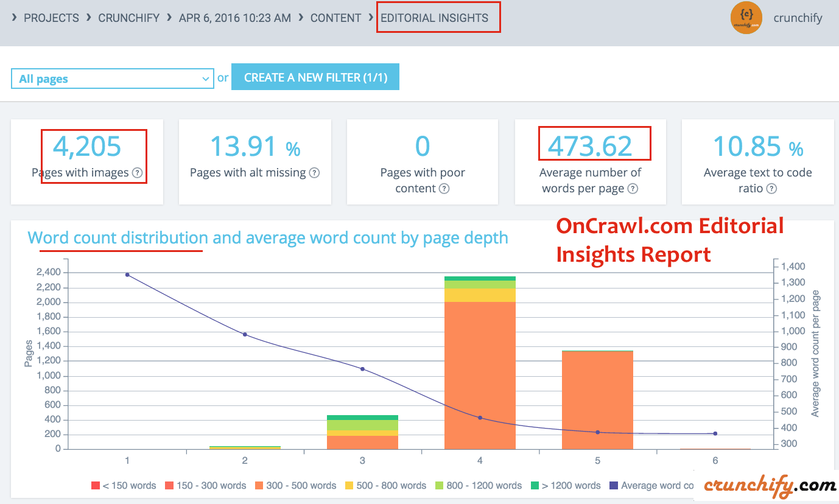
Task: Click the line point at depth 6
Action: pos(715,433)
